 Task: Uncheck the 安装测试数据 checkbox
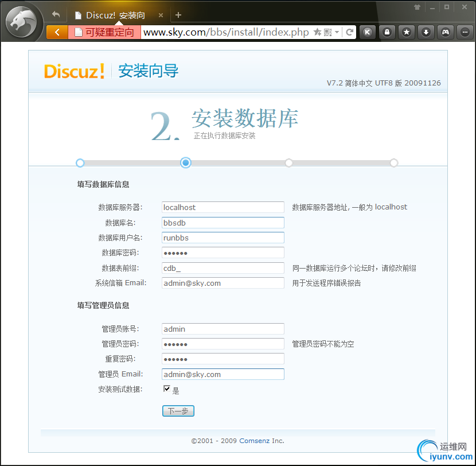(167, 389)
